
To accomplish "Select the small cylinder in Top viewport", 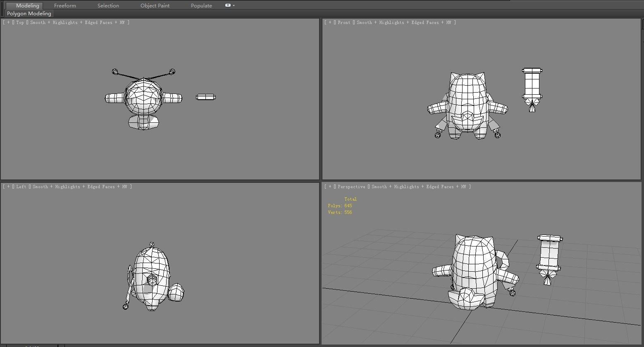I will coord(206,97).
